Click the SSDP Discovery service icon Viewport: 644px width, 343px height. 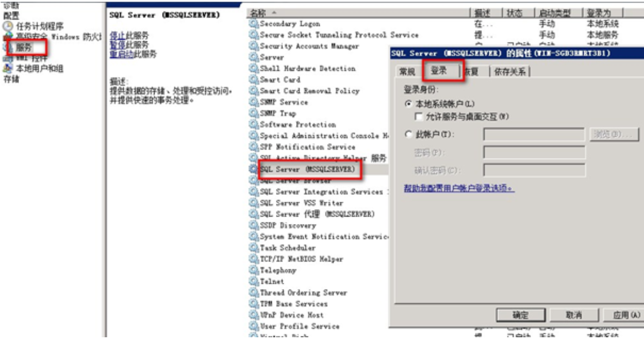(x=254, y=225)
